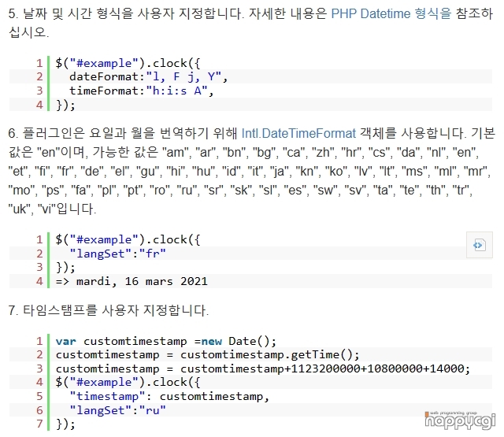
Task: Click the text "uk", "vi"입니다.
Action: click(x=53, y=209)
